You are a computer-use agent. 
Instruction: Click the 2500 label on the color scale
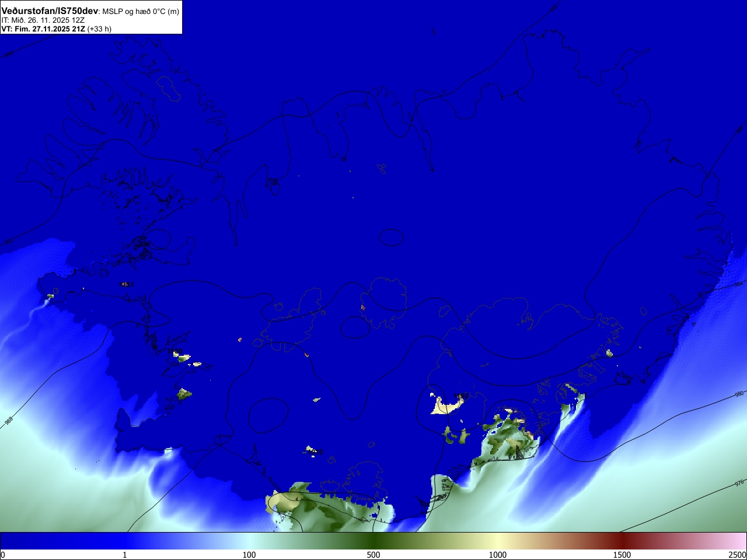coord(738,555)
